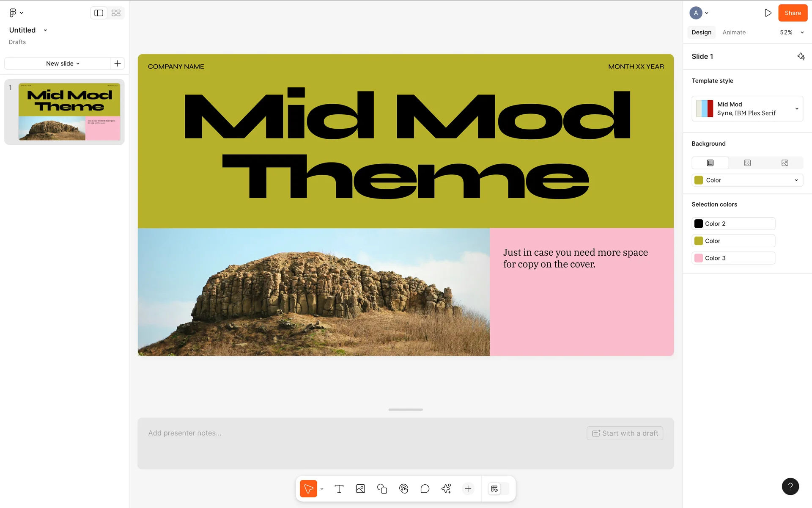Screen dimensions: 812x508
Task: Click the pink Color 3 swatch
Action: tap(699, 258)
